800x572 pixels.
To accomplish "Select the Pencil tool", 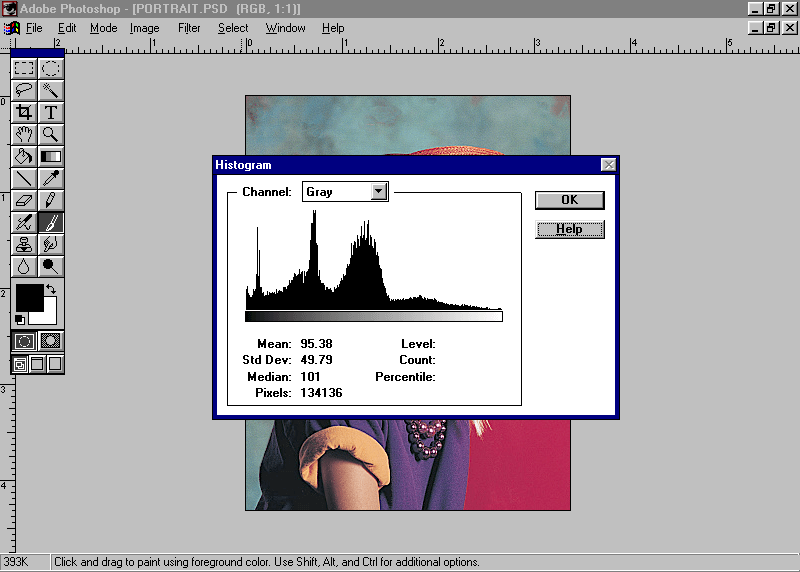I will pyautogui.click(x=51, y=200).
